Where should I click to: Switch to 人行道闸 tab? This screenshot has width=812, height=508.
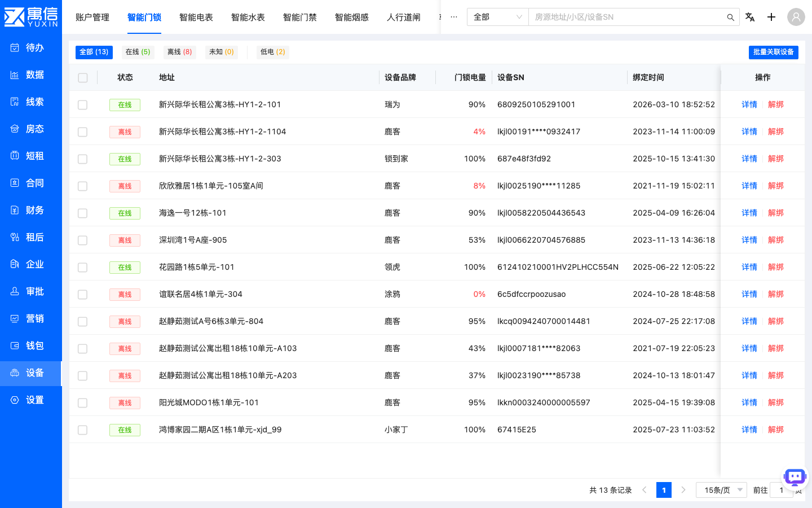point(404,17)
